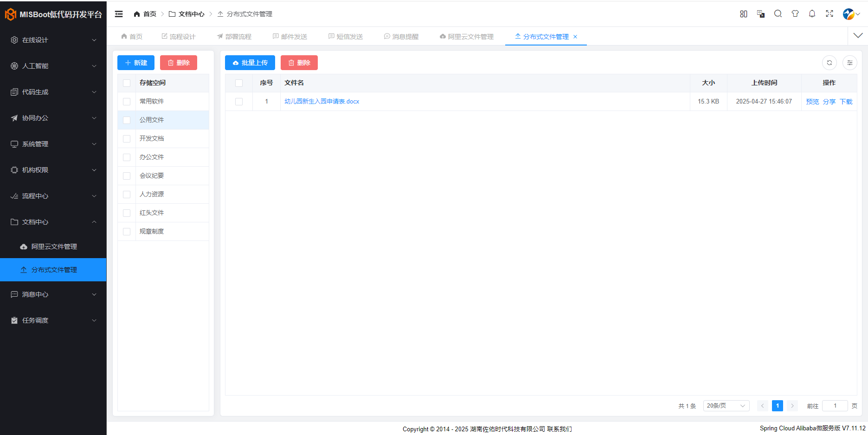Switch to the 首页 tab
868x435 pixels.
(x=132, y=37)
